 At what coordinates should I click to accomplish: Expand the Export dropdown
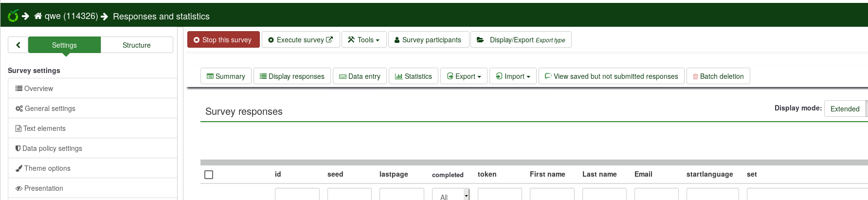click(464, 76)
